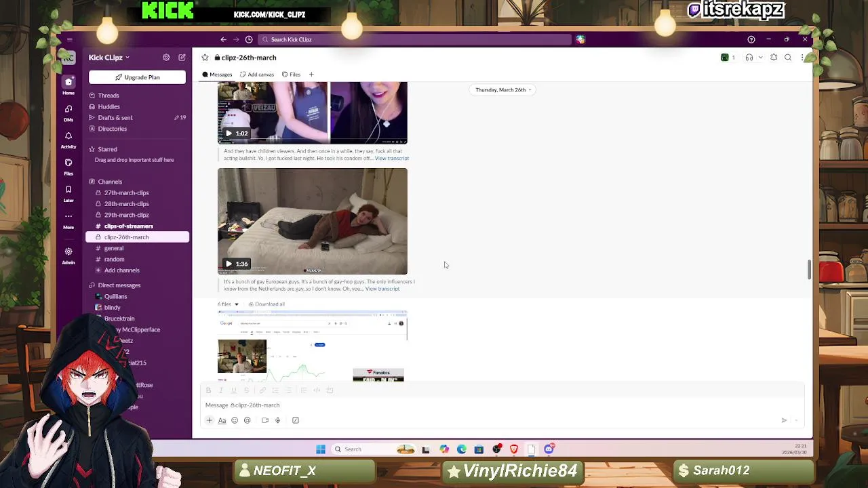This screenshot has height=488, width=868.
Task: Collapse the Starred section header
Action: [x=106, y=149]
